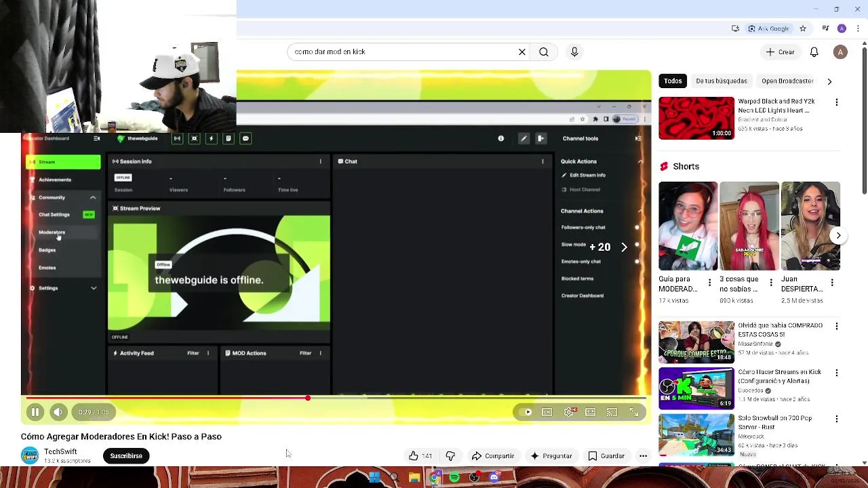Save the video with Guardar button

pos(606,456)
